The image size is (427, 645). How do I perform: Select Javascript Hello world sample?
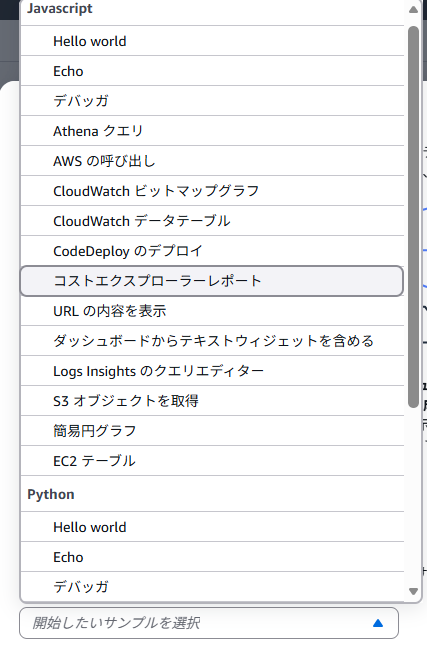pyautogui.click(x=212, y=41)
